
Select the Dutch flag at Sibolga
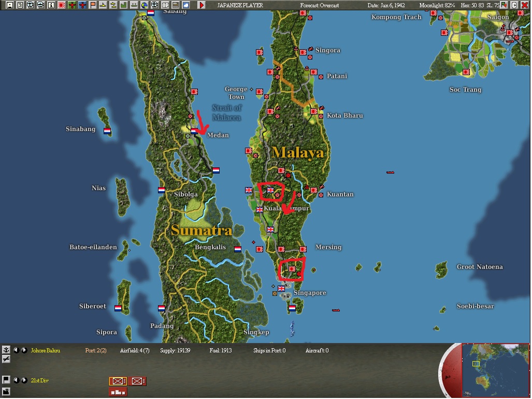click(162, 190)
